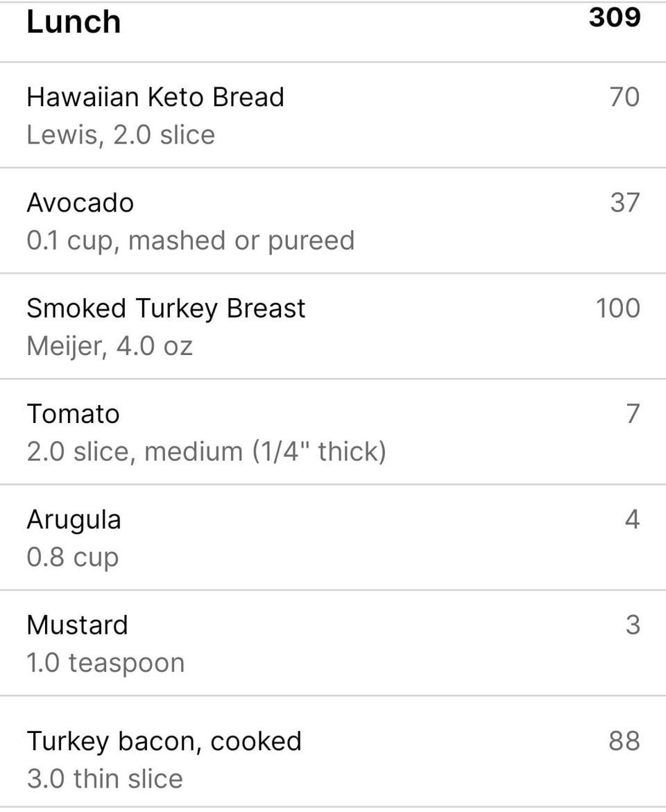The image size is (666, 812).
Task: Click the Lunch total of 309 calories
Action: coord(615,17)
